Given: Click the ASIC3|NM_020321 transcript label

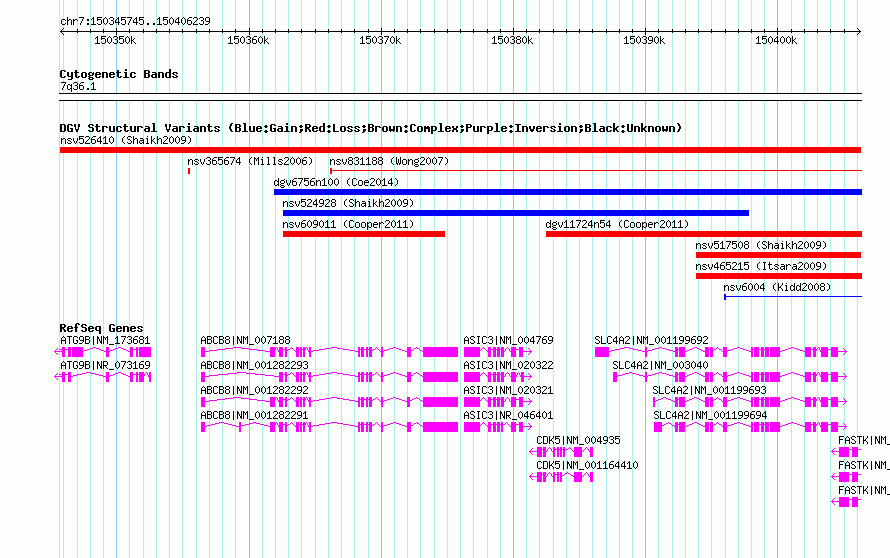Looking at the screenshot, I should click(x=509, y=390).
